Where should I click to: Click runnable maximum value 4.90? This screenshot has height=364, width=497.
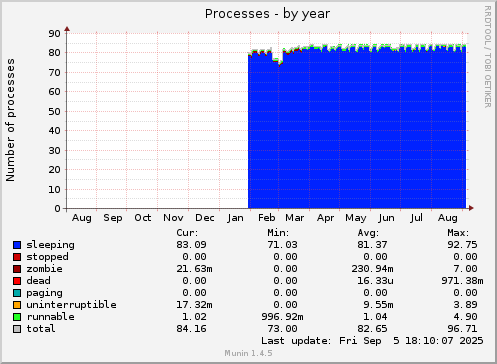coord(465,317)
